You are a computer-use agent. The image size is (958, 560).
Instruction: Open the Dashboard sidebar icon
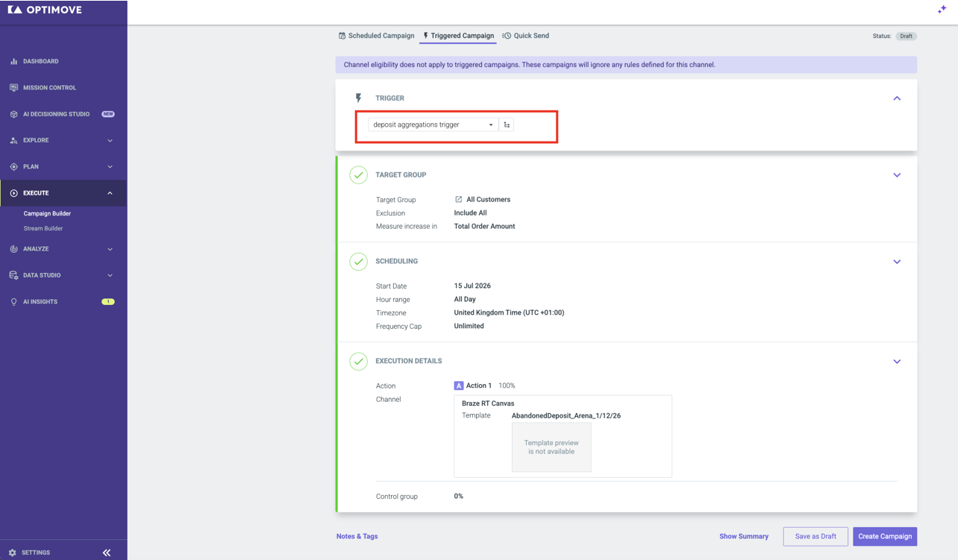[x=13, y=61]
